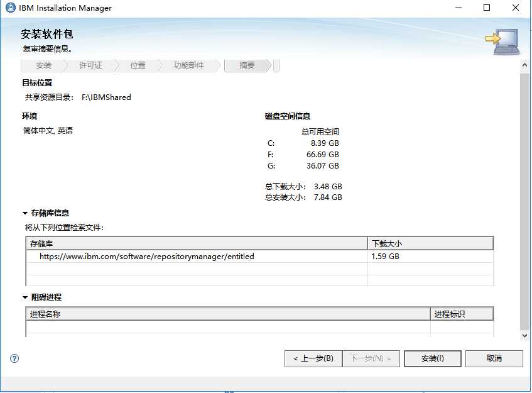
Task: Go to the 安装 wizard step
Action: coord(43,65)
